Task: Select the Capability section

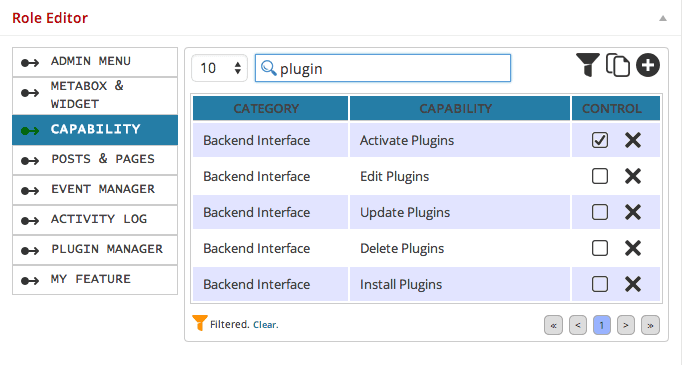Action: [x=95, y=130]
